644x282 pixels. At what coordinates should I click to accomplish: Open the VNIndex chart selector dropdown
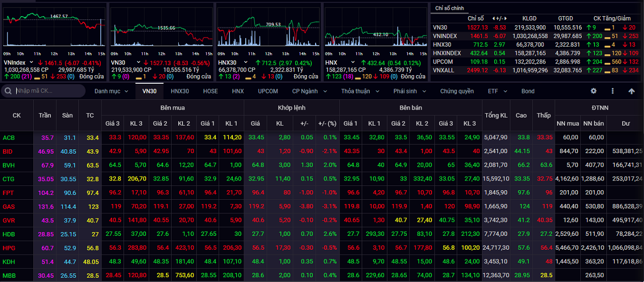(x=30, y=63)
